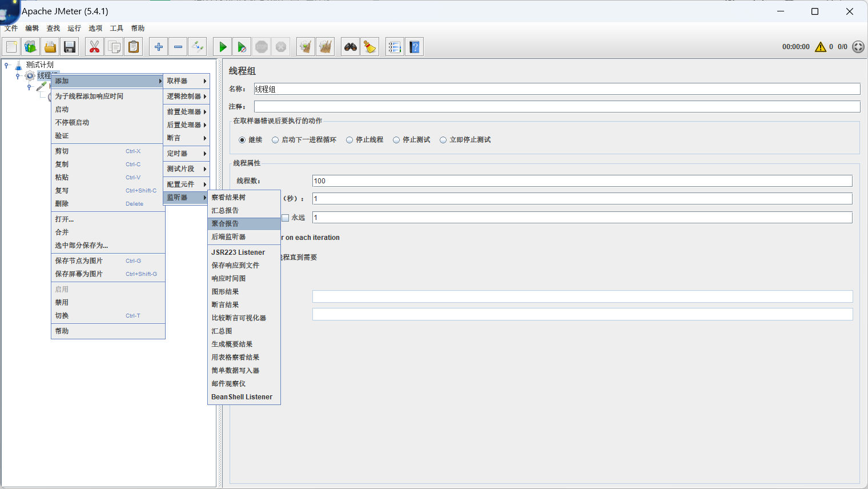Toggle the 永远 checkbox
Image resolution: width=868 pixels, height=489 pixels.
pyautogui.click(x=286, y=218)
